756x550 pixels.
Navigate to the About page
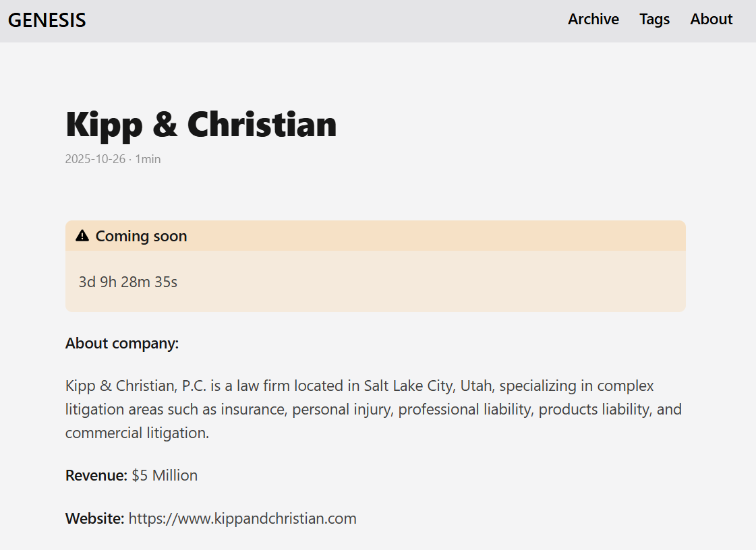pos(711,20)
